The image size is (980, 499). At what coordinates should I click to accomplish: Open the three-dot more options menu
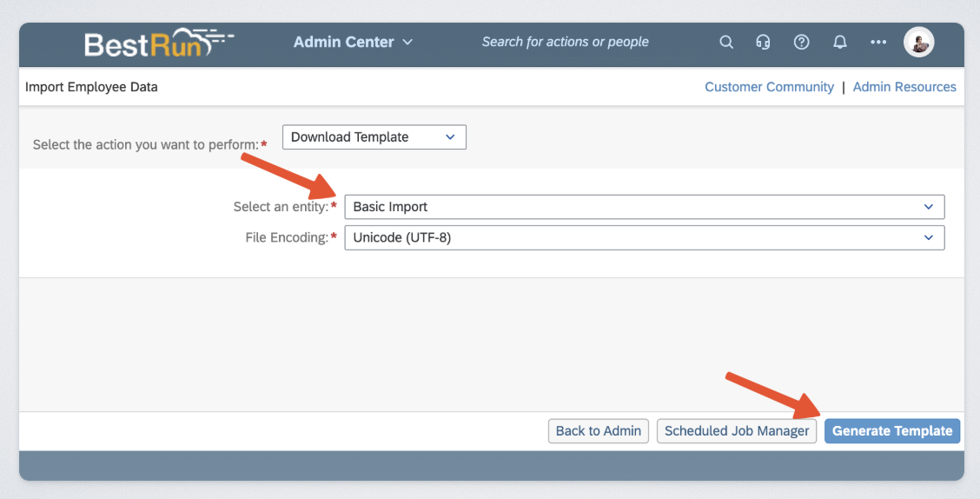coord(878,43)
